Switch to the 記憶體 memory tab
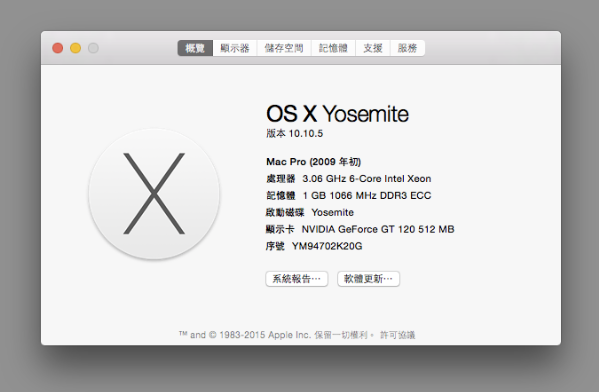The height and width of the screenshot is (392, 599). coord(333,48)
